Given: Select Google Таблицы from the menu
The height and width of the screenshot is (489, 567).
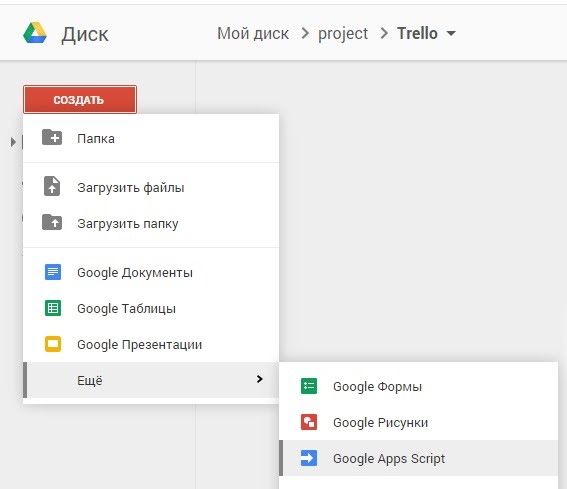Looking at the screenshot, I should (151, 308).
